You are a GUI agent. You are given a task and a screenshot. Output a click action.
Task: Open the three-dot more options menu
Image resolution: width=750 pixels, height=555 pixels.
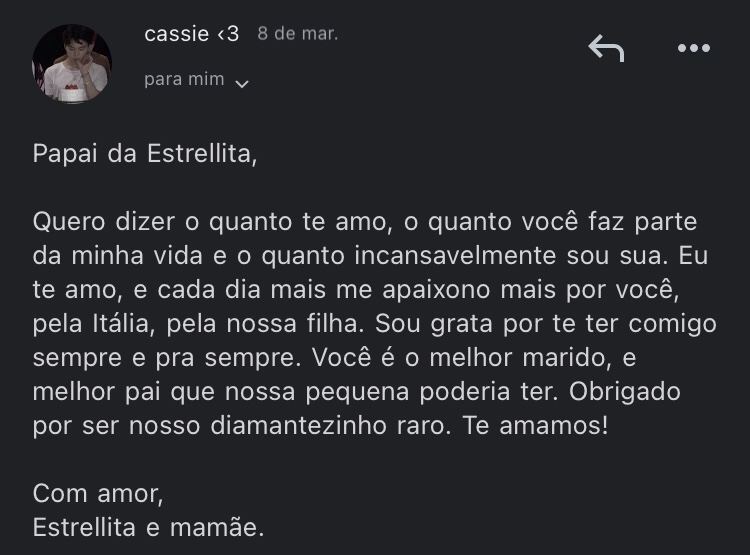pos(693,48)
